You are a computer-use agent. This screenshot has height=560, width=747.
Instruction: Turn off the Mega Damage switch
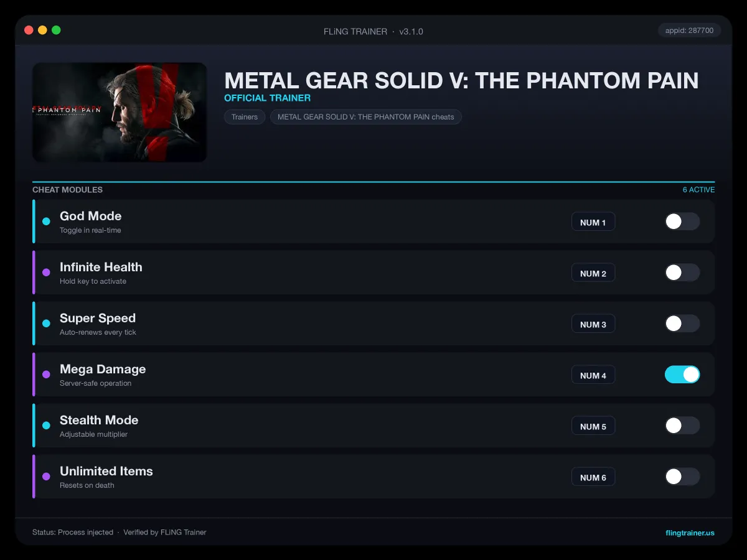[x=682, y=375]
